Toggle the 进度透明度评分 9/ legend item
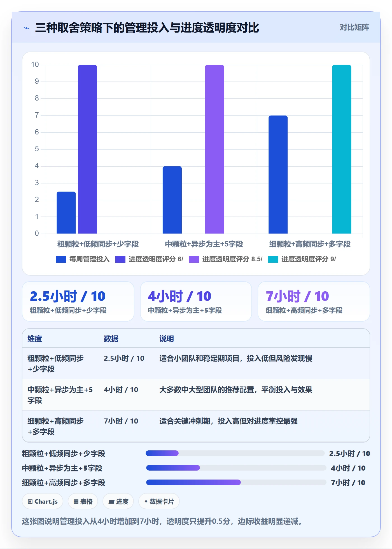The width and height of the screenshot is (392, 549). 302,259
